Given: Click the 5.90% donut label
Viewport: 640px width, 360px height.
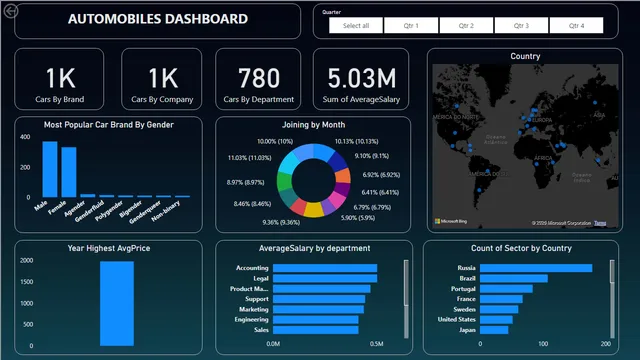Looking at the screenshot, I should [358, 218].
